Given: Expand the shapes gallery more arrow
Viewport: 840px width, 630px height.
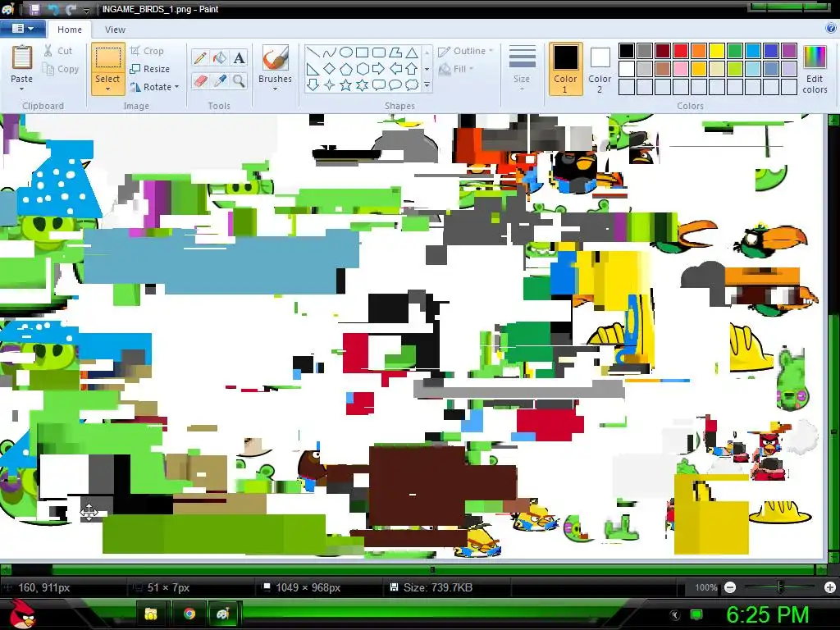Looking at the screenshot, I should pos(427,84).
